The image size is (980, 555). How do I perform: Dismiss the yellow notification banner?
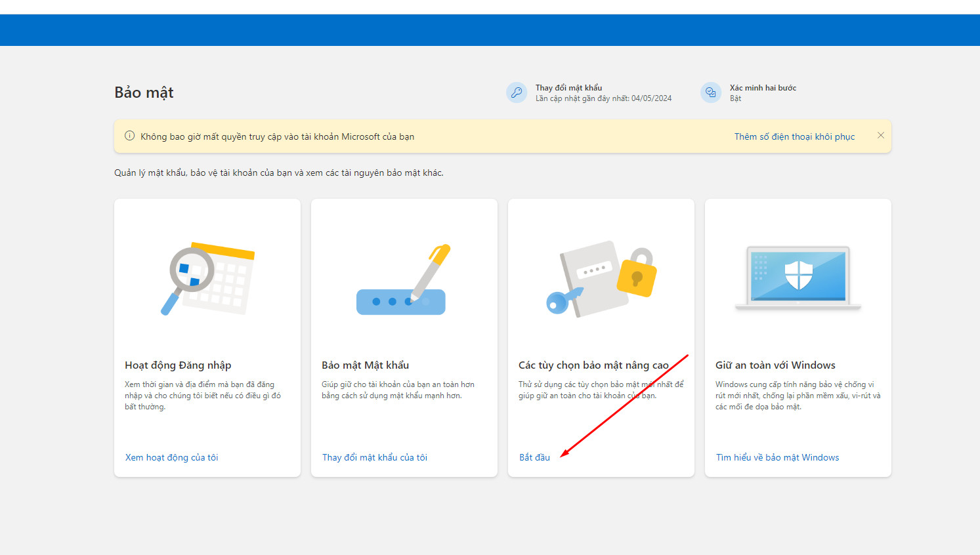pos(881,135)
